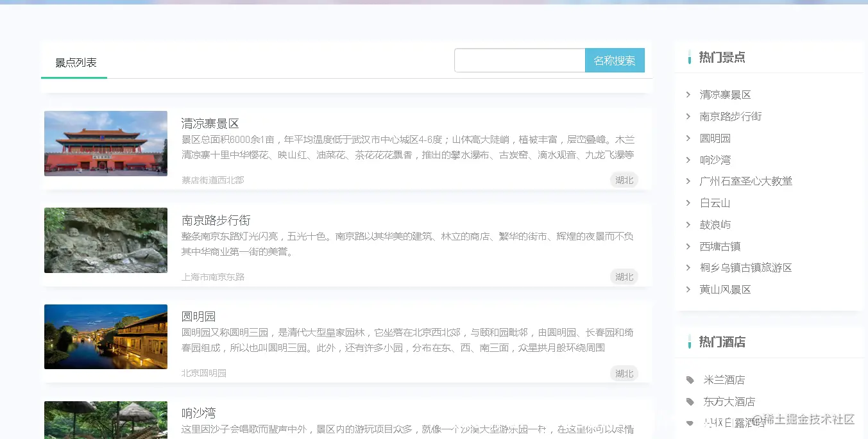Click the 圆明园 description paragraph
The image size is (868, 439).
[407, 340]
